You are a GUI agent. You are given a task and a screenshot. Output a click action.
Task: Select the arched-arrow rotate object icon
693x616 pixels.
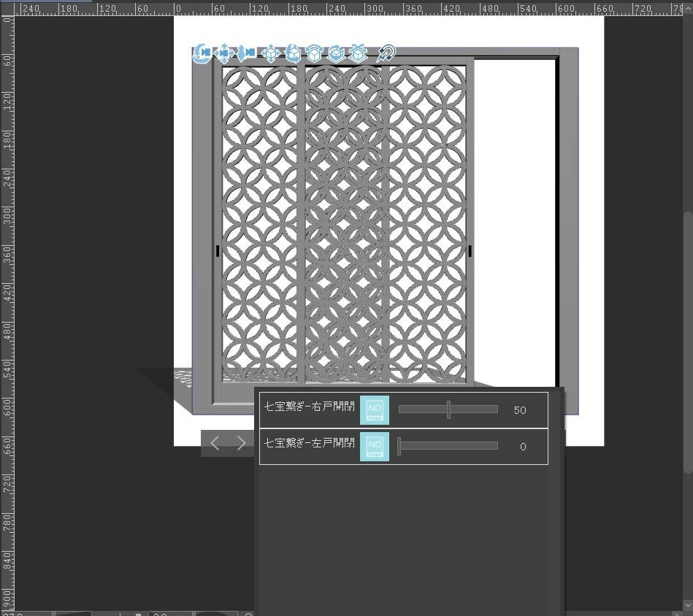314,53
